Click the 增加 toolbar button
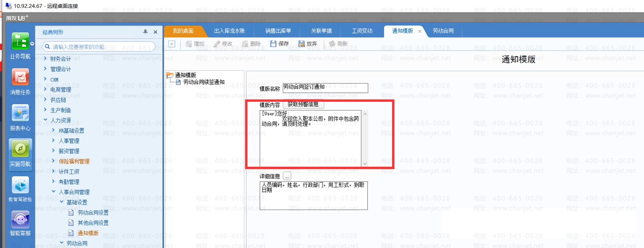 195,44
